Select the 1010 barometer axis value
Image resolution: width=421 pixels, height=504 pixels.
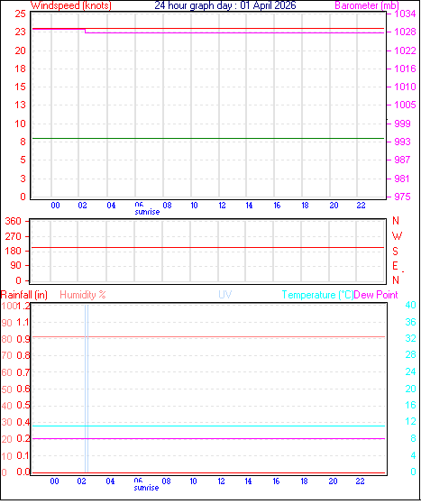click(x=405, y=87)
